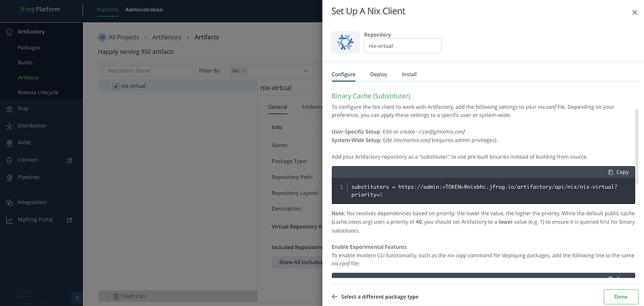Switch to the Deploy tab
The height and width of the screenshot is (306, 644).
379,74
